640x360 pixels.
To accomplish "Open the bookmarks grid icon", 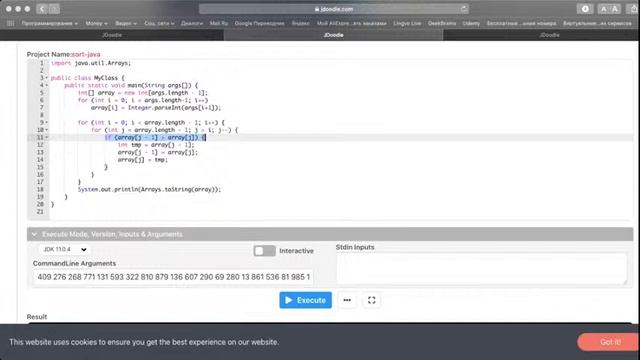I will tap(11, 23).
